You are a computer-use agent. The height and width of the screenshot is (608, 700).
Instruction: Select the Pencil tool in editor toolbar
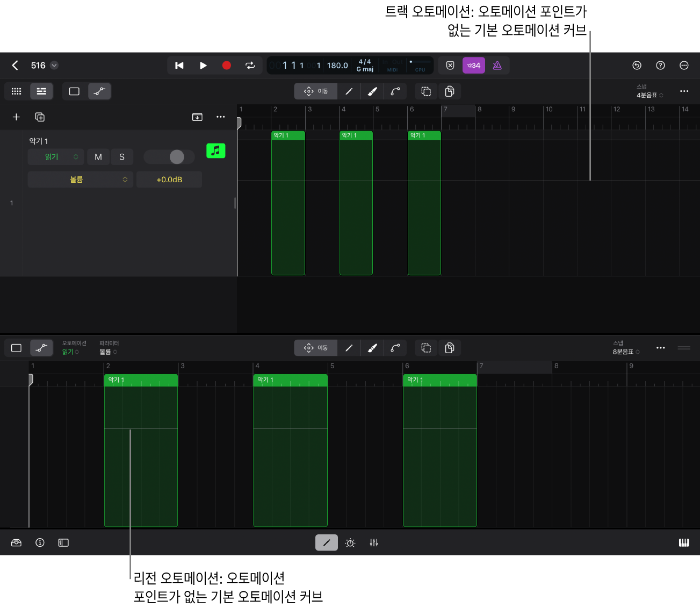(349, 348)
